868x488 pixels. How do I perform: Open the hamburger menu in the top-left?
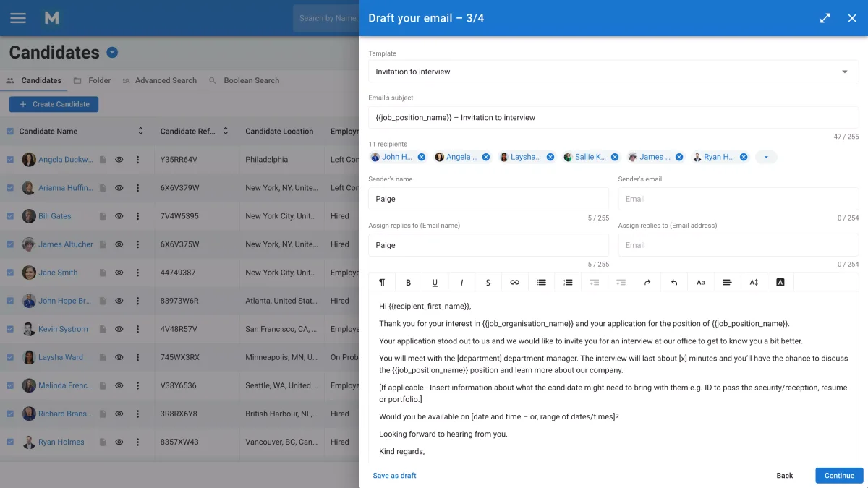17,18
